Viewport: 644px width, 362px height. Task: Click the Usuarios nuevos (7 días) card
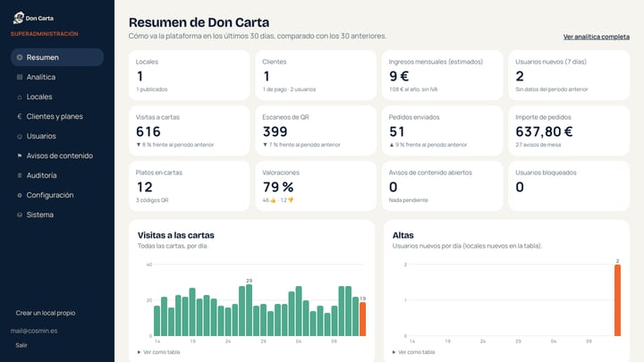pyautogui.click(x=569, y=75)
